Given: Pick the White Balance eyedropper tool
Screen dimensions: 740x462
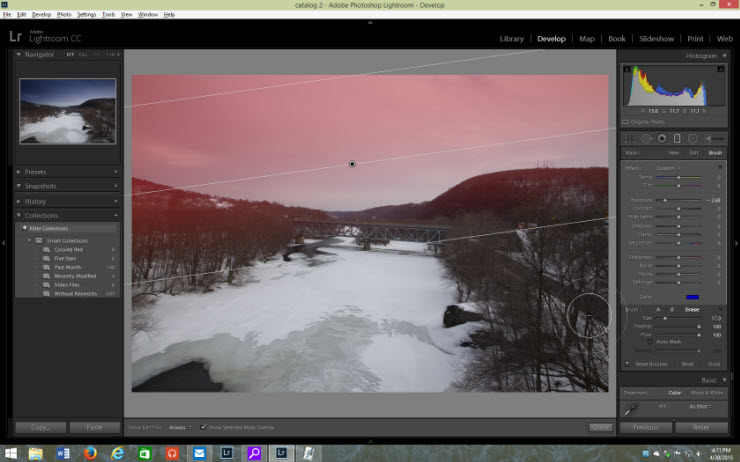Looking at the screenshot, I should pos(630,408).
